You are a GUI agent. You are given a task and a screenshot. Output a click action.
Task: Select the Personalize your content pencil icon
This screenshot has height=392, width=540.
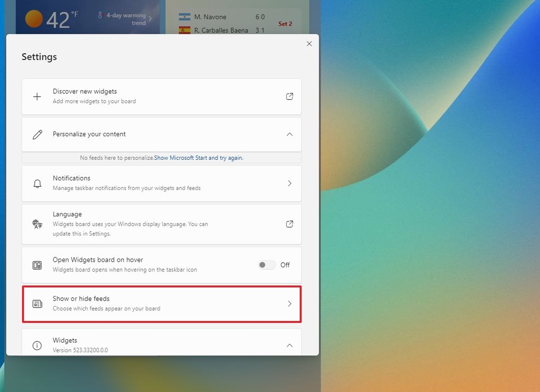37,135
